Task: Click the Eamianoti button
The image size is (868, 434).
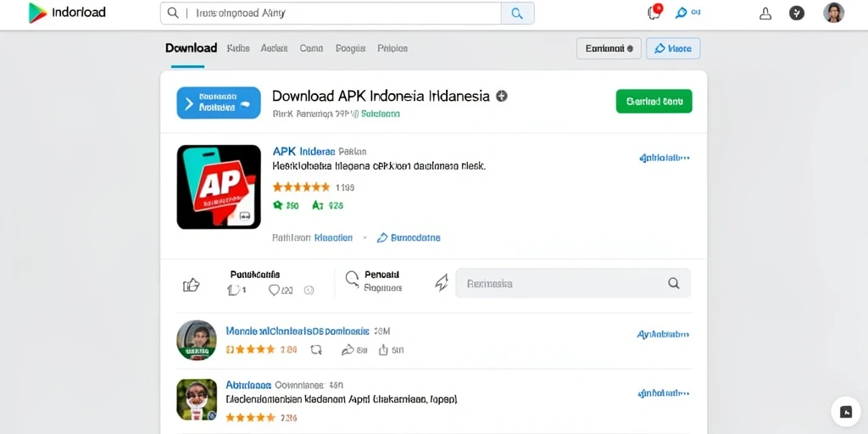Action: [609, 48]
